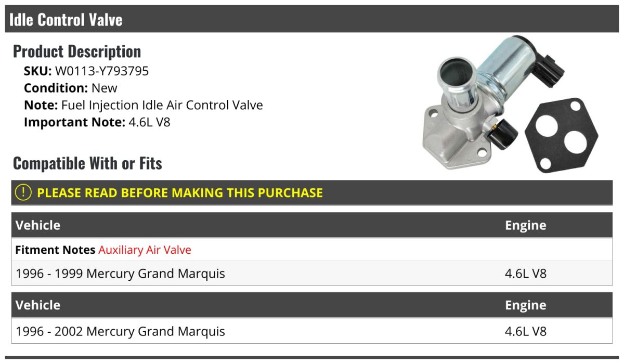Click the Fuel Injection Idle Air Control Valve note
This screenshot has width=624, height=364.
click(162, 105)
